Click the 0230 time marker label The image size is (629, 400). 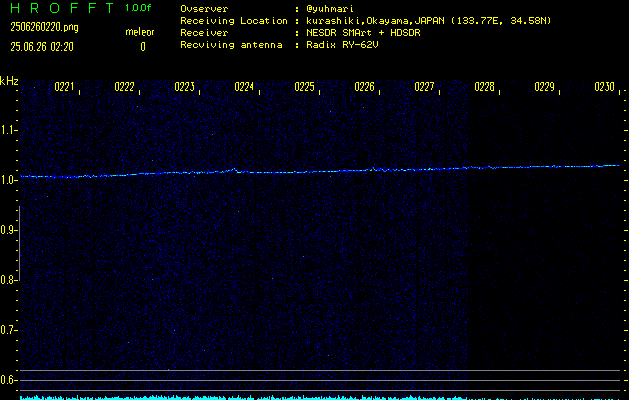point(605,87)
